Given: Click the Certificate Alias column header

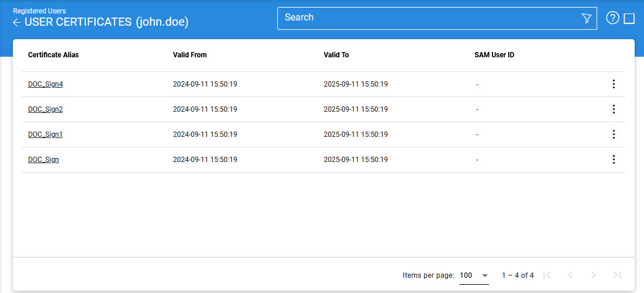Looking at the screenshot, I should click(x=53, y=55).
